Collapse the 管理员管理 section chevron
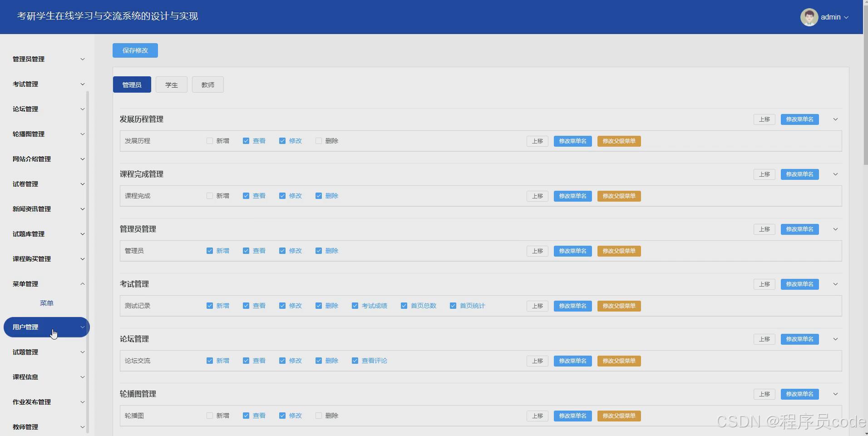This screenshot has height=436, width=868. tap(835, 229)
